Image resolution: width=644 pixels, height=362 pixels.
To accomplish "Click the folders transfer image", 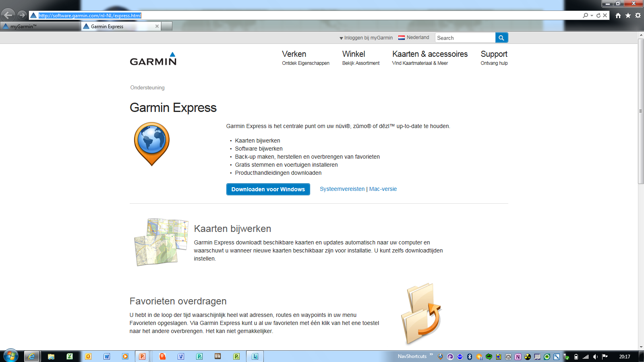I will (421, 314).
